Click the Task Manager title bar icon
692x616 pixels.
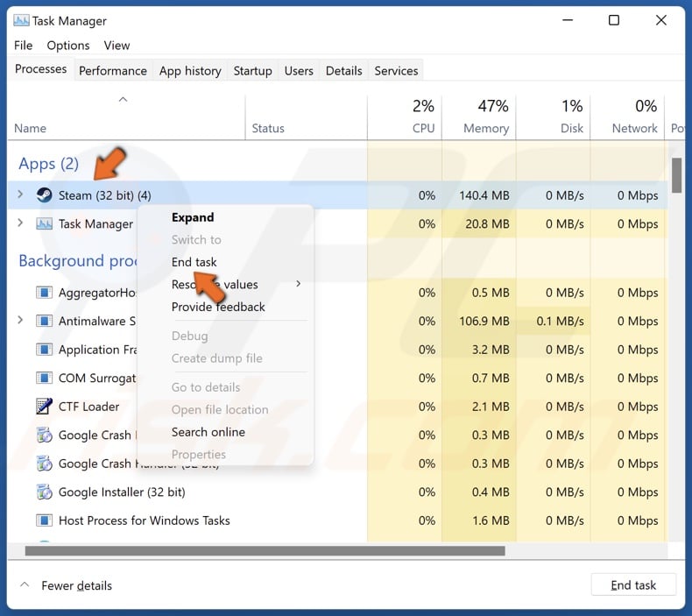tap(21, 20)
